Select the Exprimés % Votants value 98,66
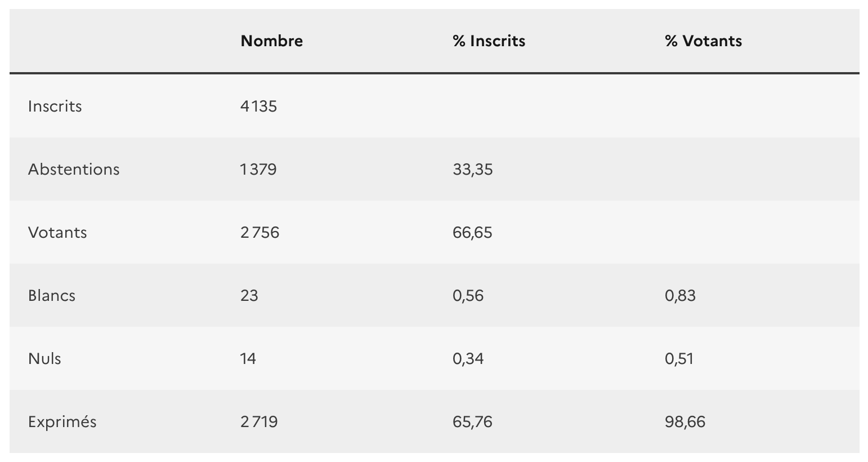The width and height of the screenshot is (868, 462). point(685,422)
